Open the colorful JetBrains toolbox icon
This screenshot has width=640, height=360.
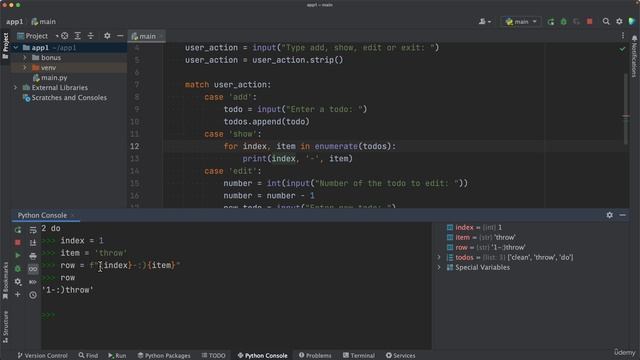point(632,22)
